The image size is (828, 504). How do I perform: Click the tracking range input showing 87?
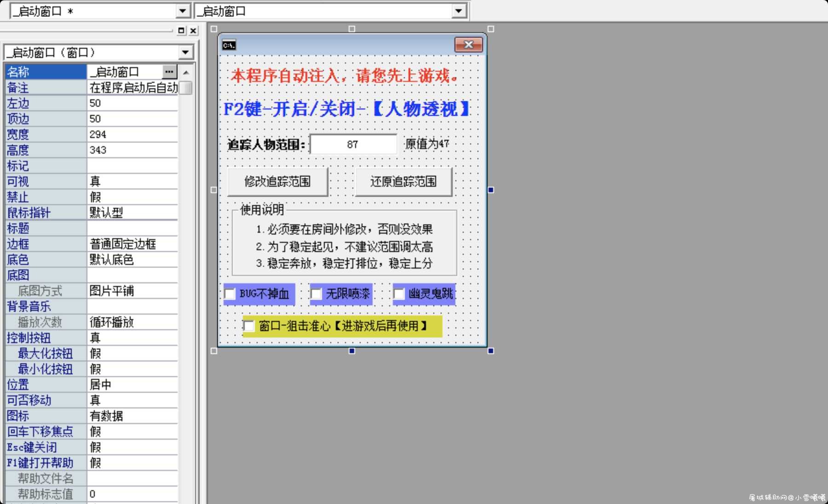pos(353,144)
